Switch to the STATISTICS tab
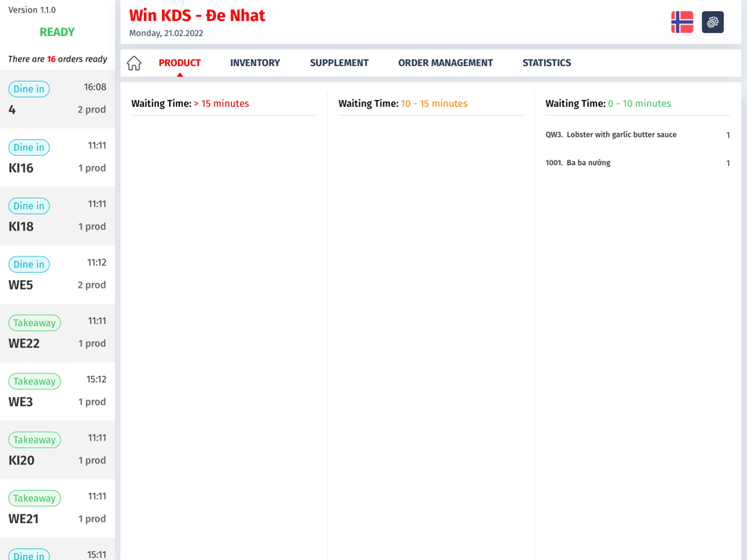This screenshot has width=747, height=560. pyautogui.click(x=546, y=63)
